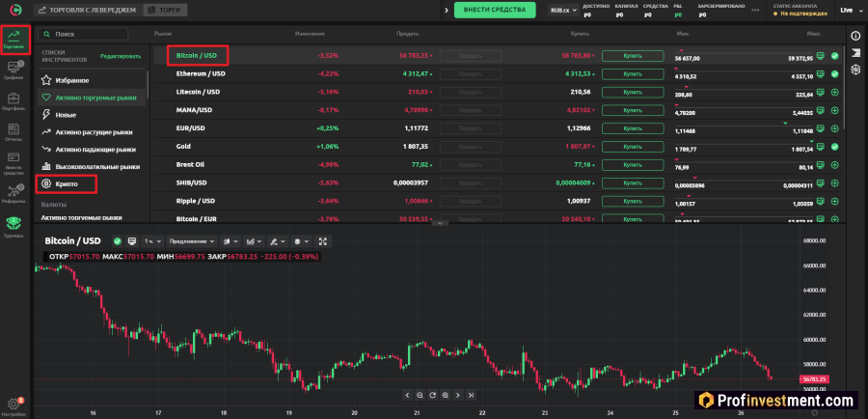Open the Отчеты sidebar section
The width and height of the screenshot is (868, 419).
[14, 132]
